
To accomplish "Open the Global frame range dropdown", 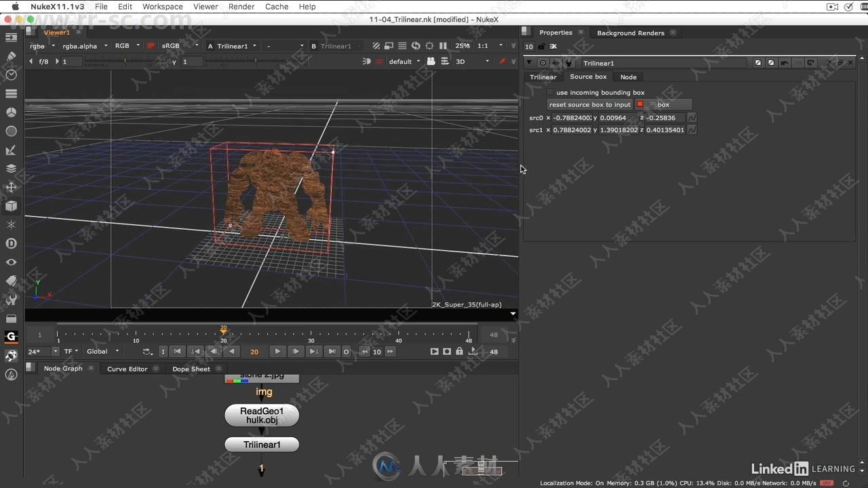I will [x=103, y=351].
